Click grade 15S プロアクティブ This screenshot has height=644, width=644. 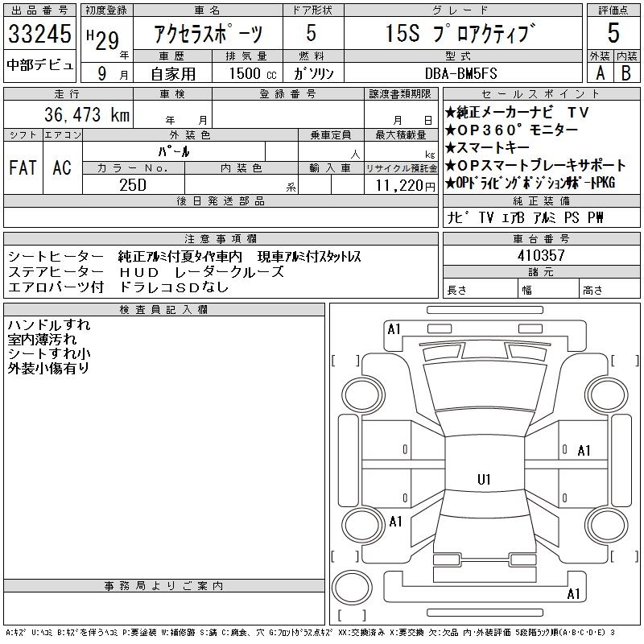point(460,33)
